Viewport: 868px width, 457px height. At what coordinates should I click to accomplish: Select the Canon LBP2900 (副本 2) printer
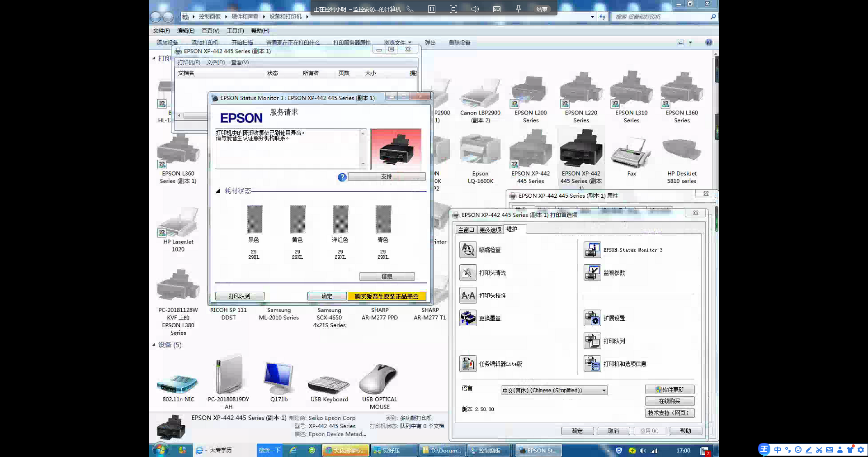click(480, 100)
